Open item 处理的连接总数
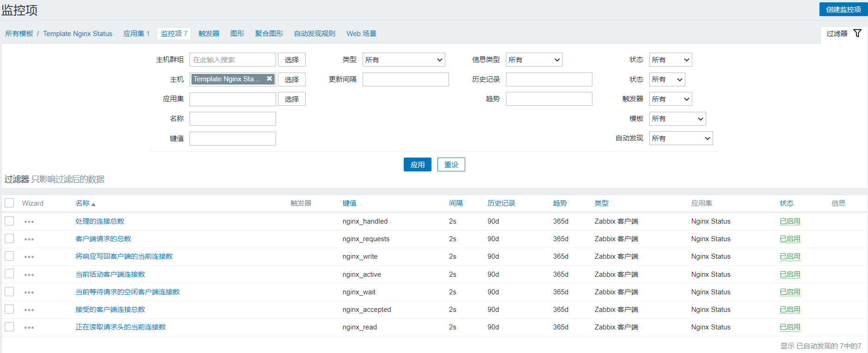 100,221
